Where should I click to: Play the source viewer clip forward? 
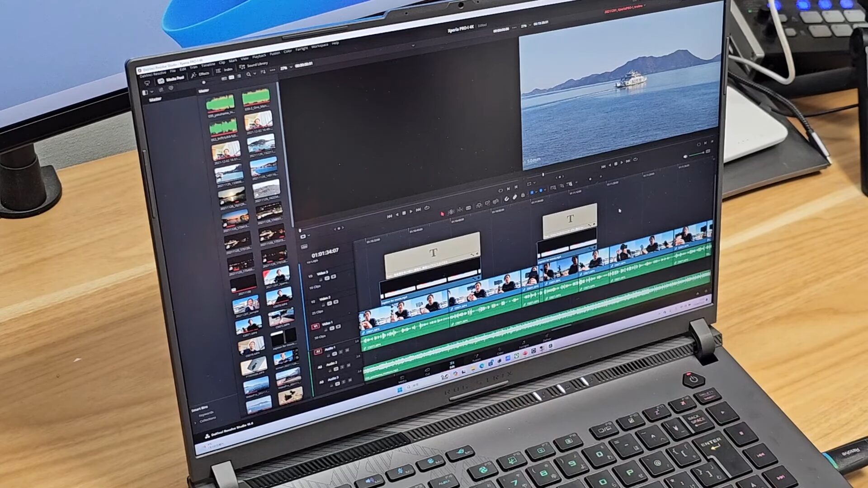(x=411, y=211)
